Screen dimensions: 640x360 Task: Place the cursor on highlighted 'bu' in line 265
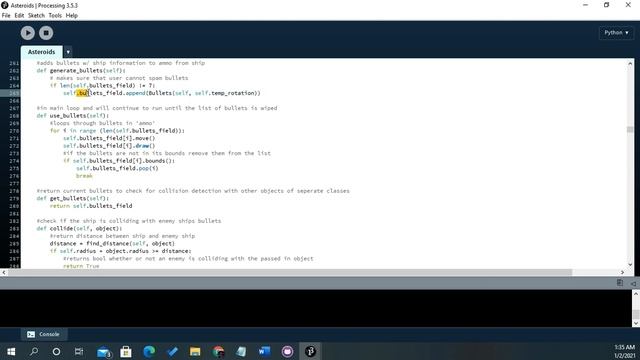82,93
